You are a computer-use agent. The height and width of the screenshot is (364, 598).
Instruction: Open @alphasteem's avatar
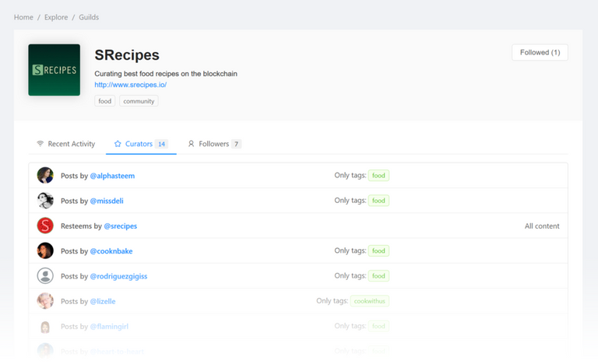coord(45,175)
